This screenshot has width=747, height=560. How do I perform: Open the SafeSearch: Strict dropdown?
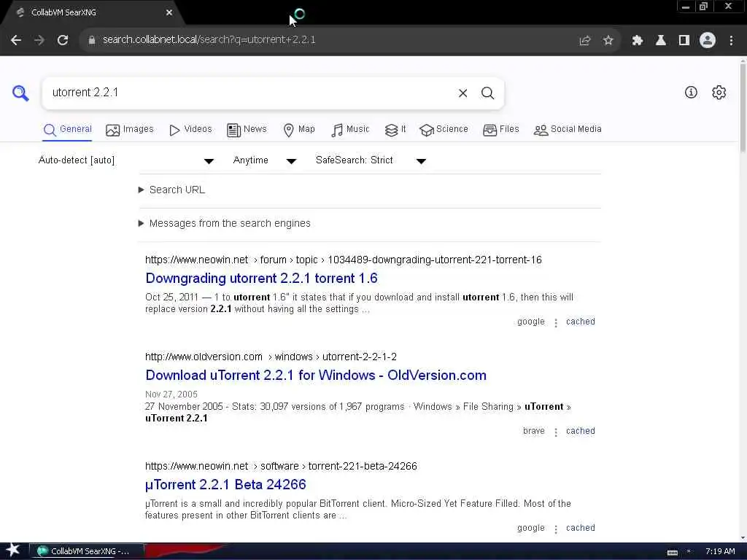click(370, 160)
